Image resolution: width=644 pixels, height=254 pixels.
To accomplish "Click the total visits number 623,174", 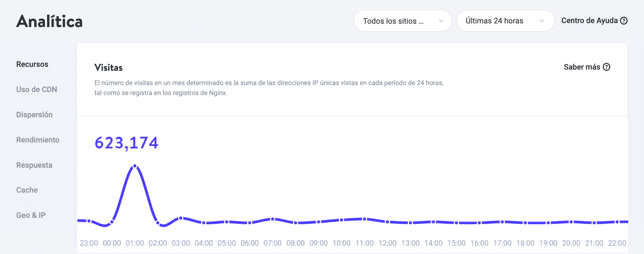I will point(126,143).
